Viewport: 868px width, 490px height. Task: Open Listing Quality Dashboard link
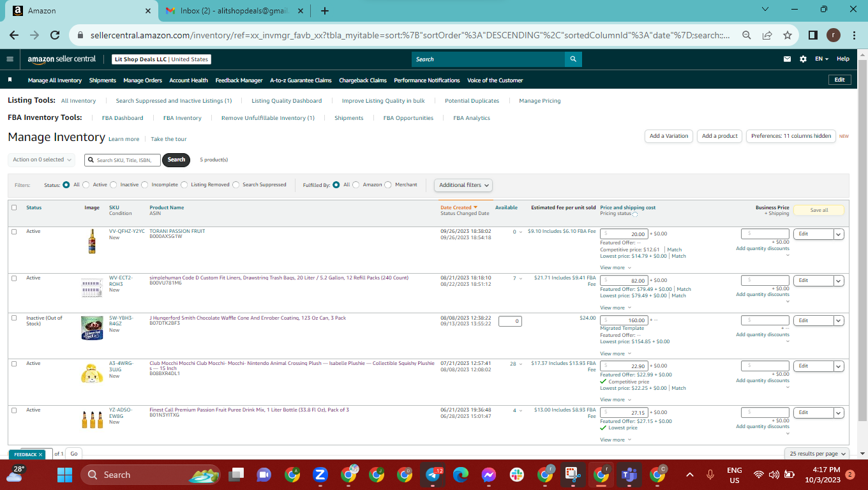[x=287, y=101]
